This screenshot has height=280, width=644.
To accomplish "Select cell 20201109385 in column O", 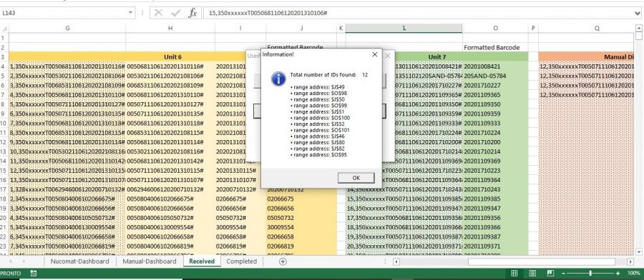I will (x=495, y=199).
